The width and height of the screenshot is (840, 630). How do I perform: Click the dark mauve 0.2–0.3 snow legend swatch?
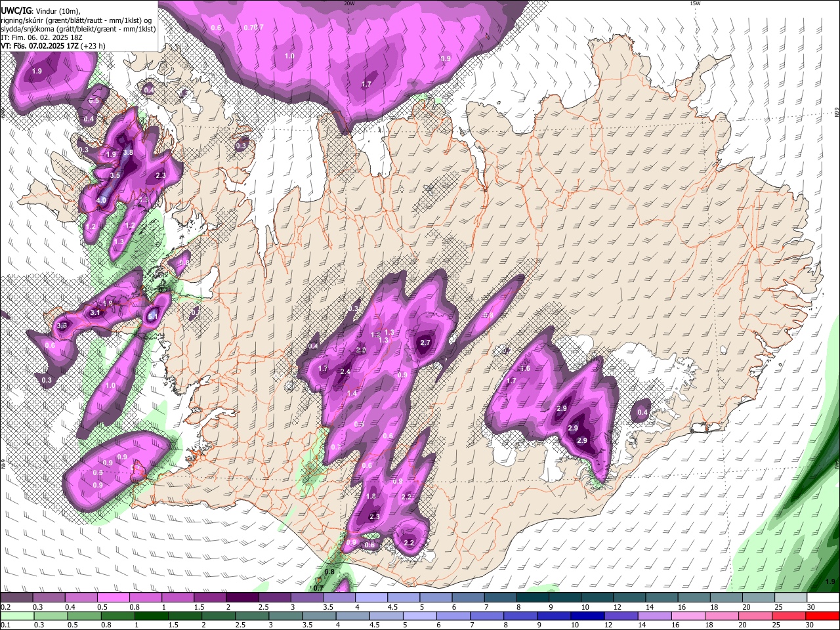17,598
